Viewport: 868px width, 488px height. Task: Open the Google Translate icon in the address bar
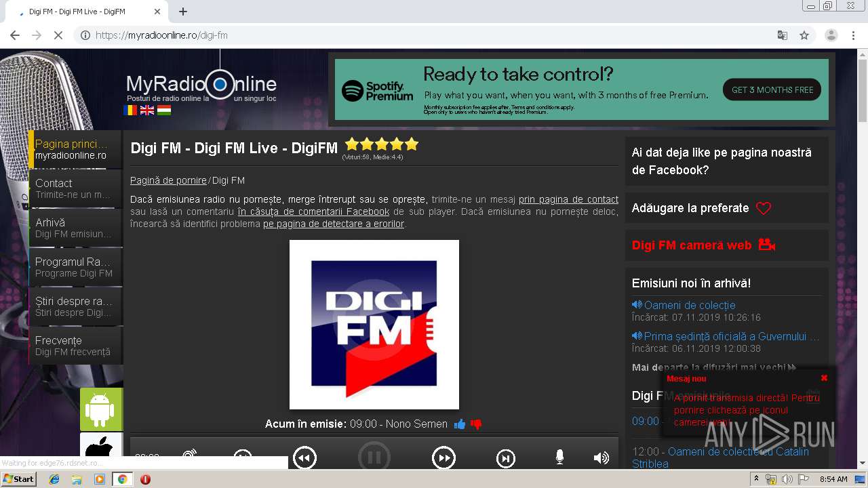[x=782, y=35]
